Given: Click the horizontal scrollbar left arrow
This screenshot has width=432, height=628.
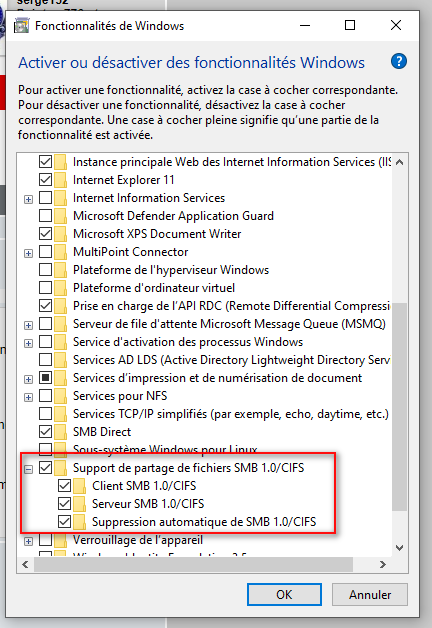Looking at the screenshot, I should tap(25, 564).
